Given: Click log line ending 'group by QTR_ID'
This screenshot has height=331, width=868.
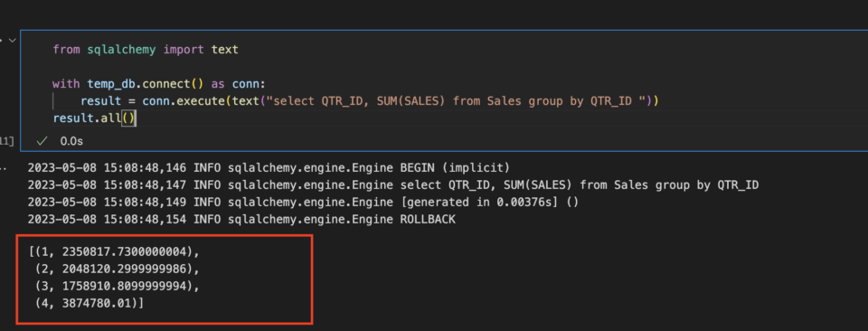Looking at the screenshot, I should [393, 184].
